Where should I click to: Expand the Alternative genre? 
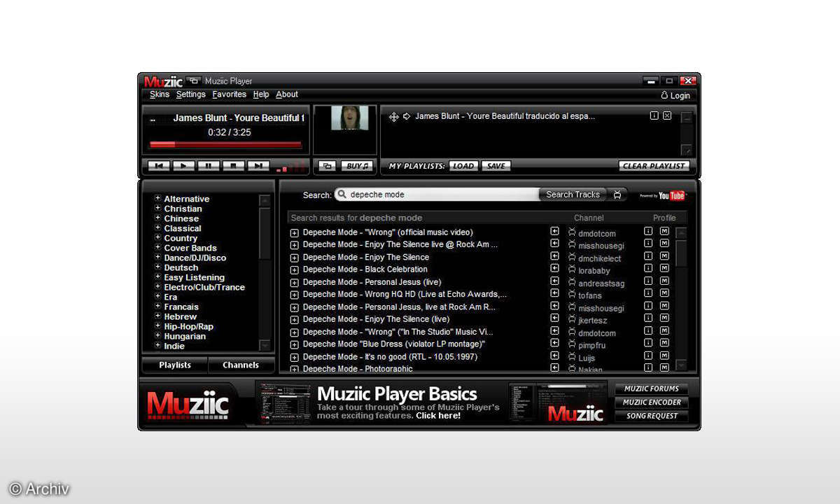[x=158, y=198]
